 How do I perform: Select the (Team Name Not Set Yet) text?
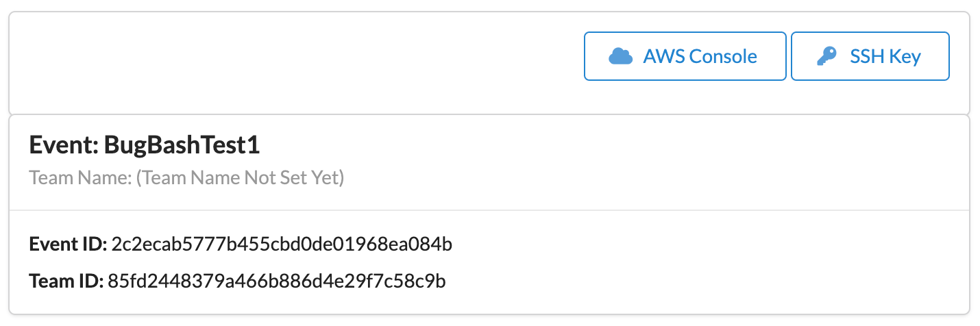click(240, 179)
